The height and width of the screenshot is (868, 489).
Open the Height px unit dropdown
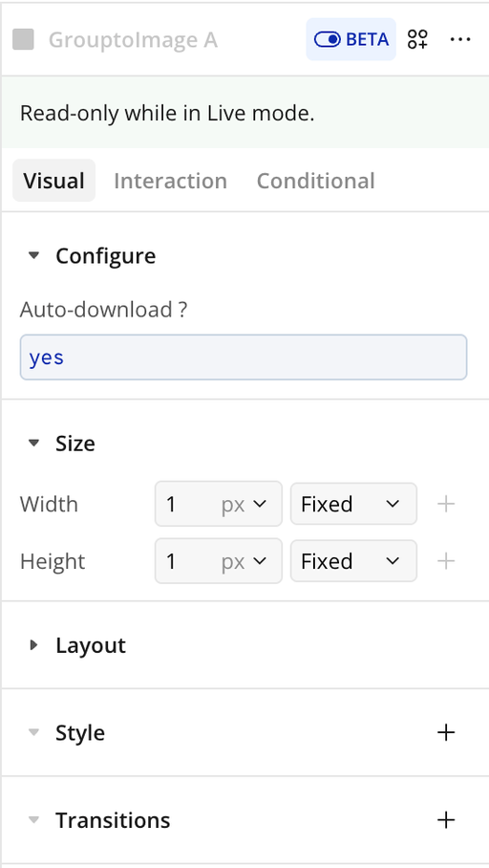[244, 561]
